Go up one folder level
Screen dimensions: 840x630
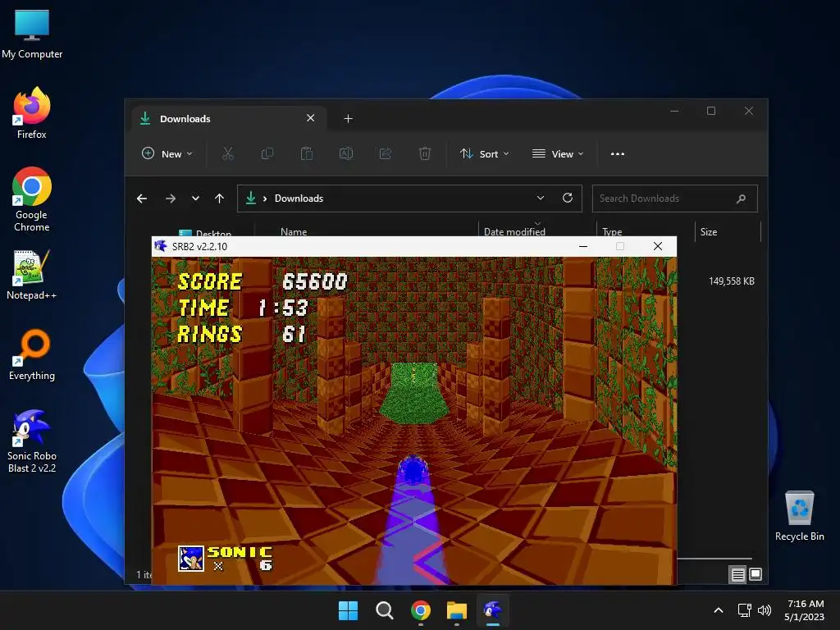[x=219, y=199]
